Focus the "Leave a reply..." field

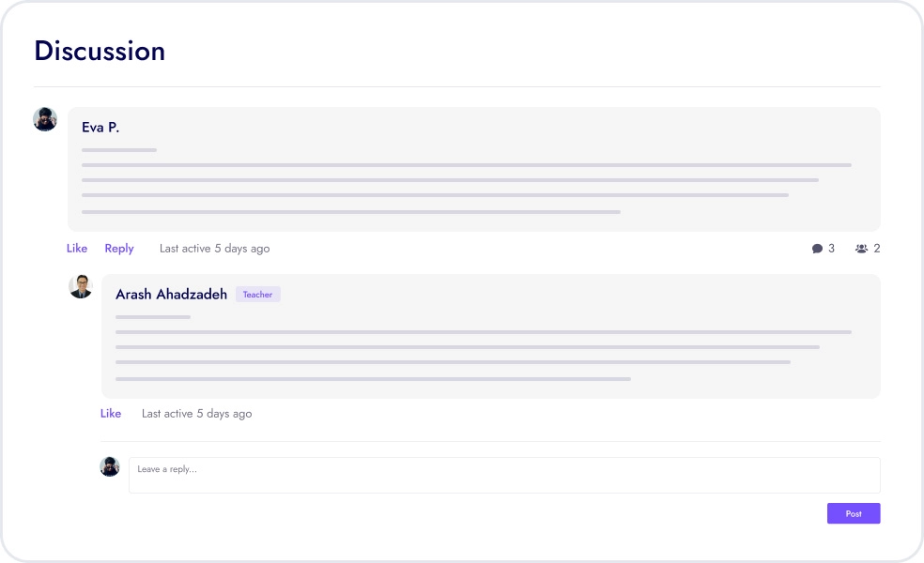[504, 475]
